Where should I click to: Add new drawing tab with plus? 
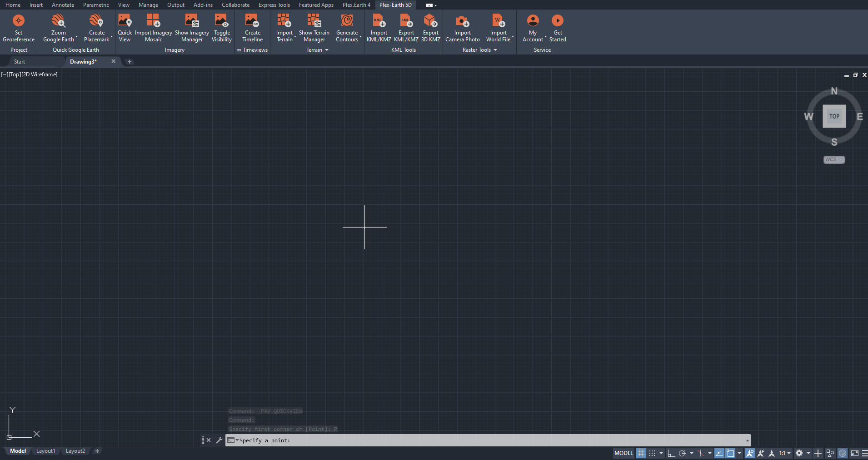[130, 62]
